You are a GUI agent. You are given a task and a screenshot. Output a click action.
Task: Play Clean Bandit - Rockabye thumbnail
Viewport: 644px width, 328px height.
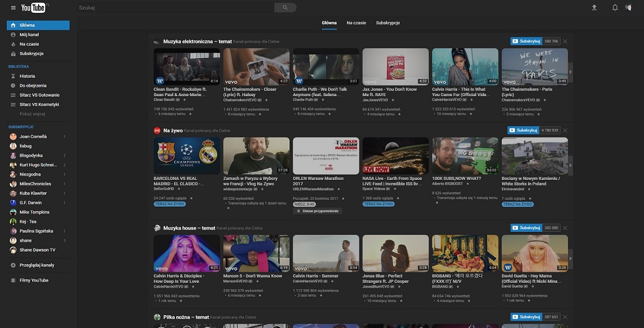point(187,67)
